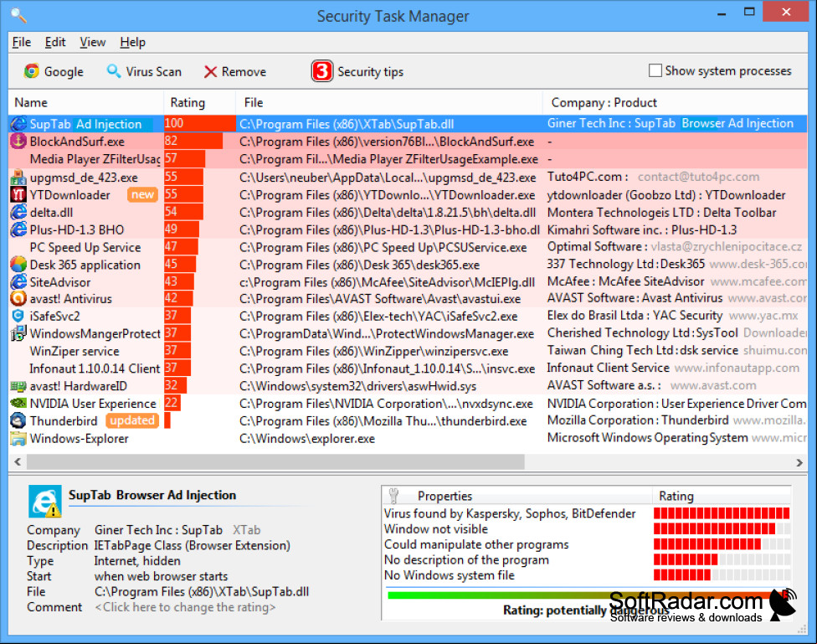Click the IE icon next to delta.dll
The image size is (817, 644).
point(18,212)
